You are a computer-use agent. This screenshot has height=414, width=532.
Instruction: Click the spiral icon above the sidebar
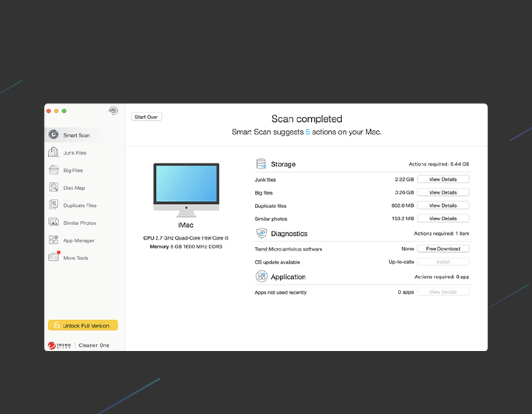pyautogui.click(x=113, y=111)
